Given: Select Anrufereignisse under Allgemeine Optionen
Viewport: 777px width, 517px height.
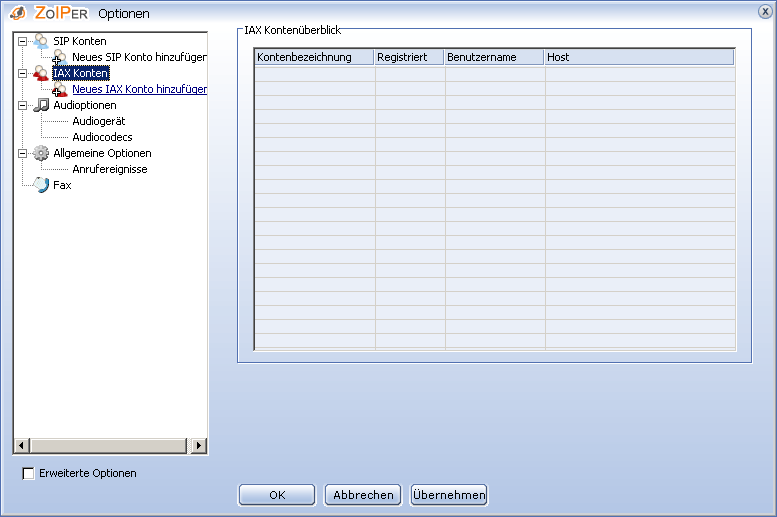Looking at the screenshot, I should click(109, 169).
